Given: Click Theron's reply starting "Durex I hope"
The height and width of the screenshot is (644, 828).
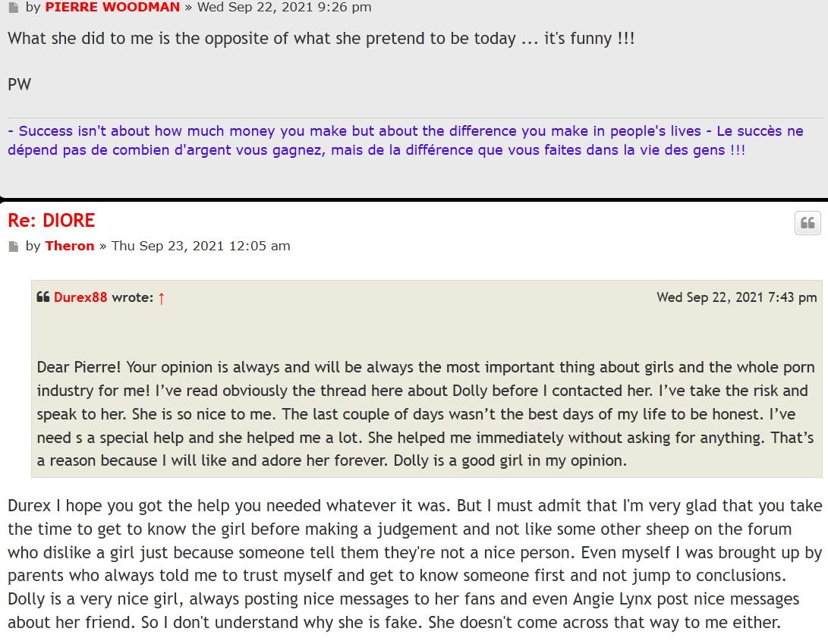Looking at the screenshot, I should click(410, 506).
